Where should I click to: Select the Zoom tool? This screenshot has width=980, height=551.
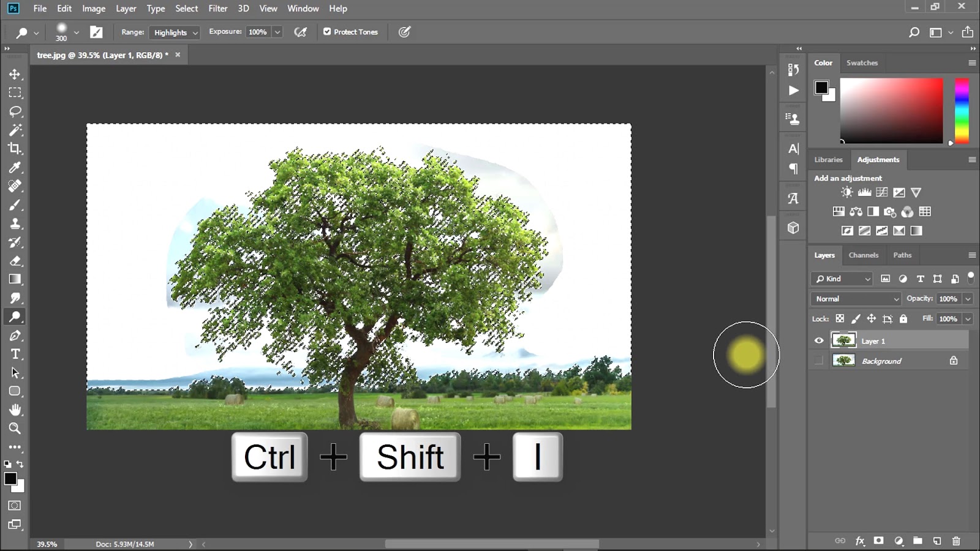(15, 429)
